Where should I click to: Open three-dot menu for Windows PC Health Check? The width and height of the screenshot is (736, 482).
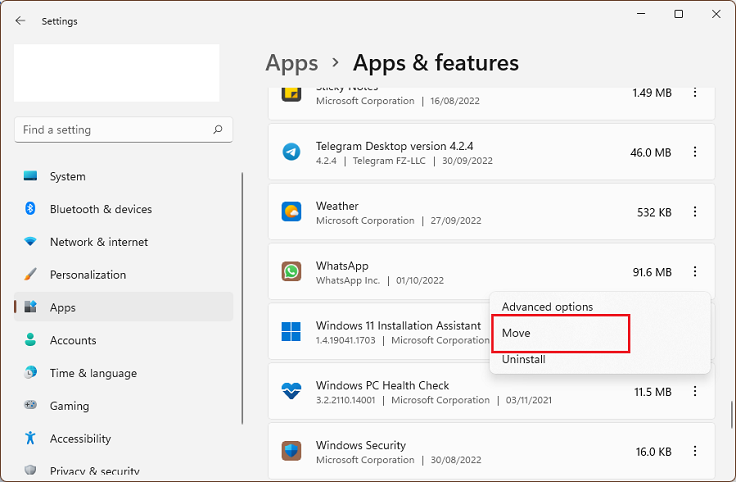point(695,391)
